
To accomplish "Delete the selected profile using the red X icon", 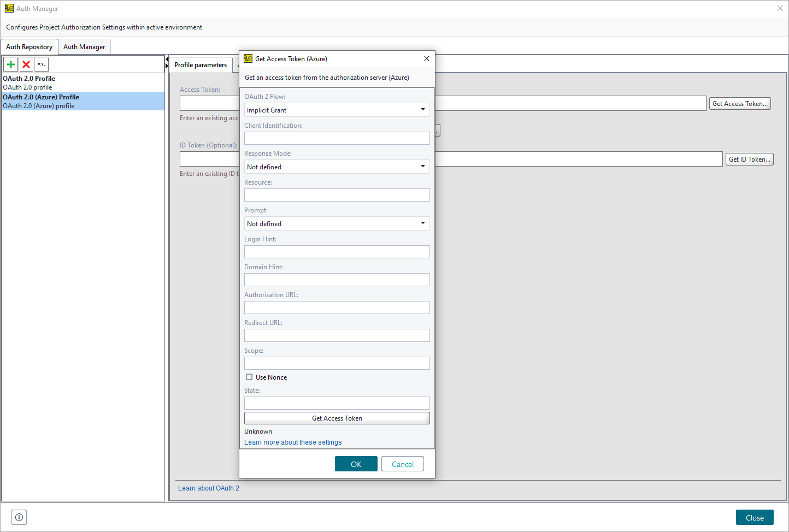I will (x=26, y=64).
